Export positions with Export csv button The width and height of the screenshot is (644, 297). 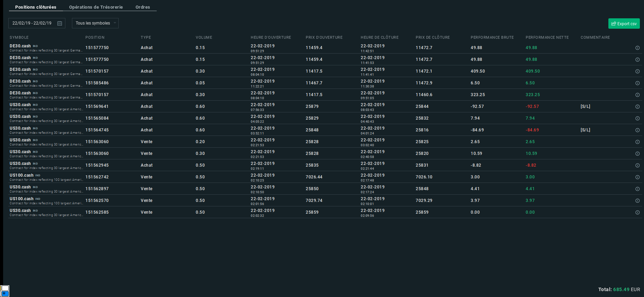coord(624,24)
